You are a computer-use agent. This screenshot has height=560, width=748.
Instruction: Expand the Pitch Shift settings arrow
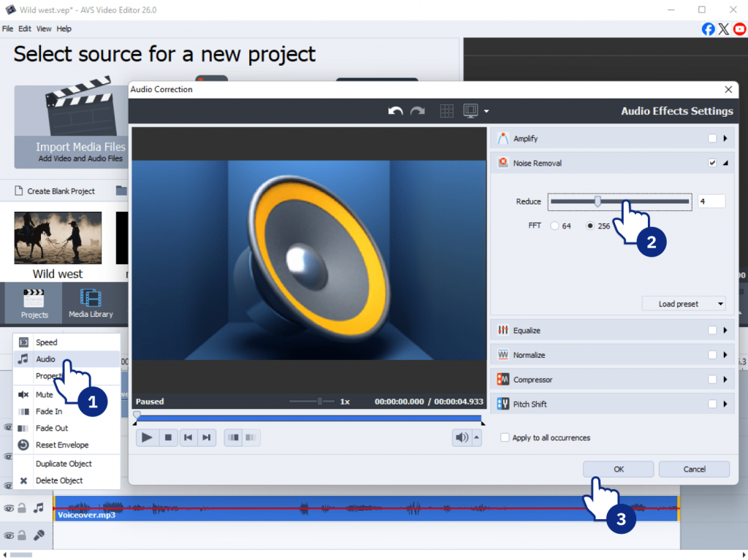(x=725, y=404)
